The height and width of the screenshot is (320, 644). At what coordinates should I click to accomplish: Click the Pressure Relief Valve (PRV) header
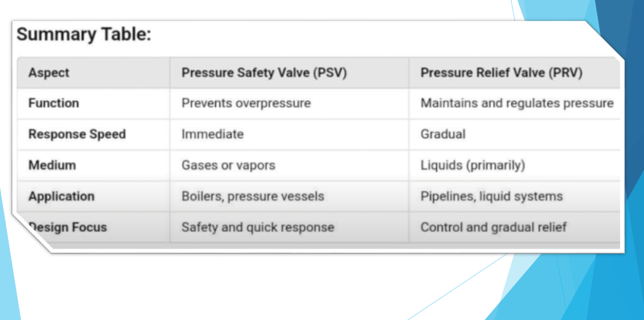coord(501,73)
